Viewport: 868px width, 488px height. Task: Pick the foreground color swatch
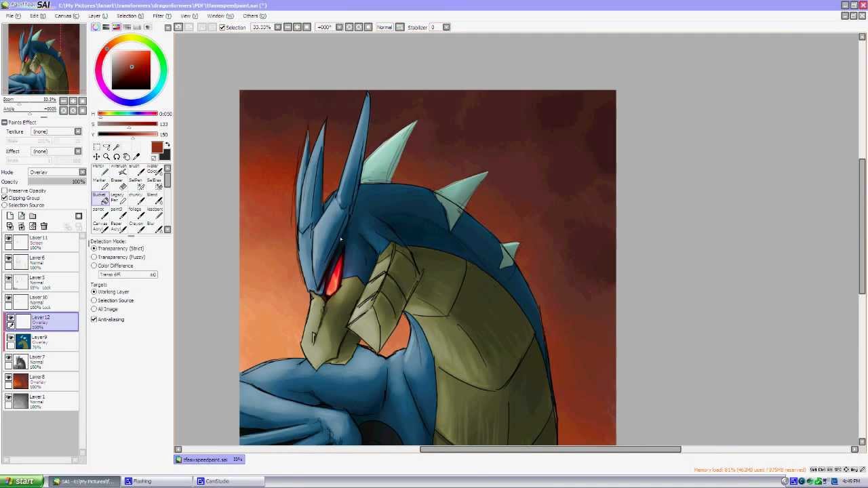point(157,148)
